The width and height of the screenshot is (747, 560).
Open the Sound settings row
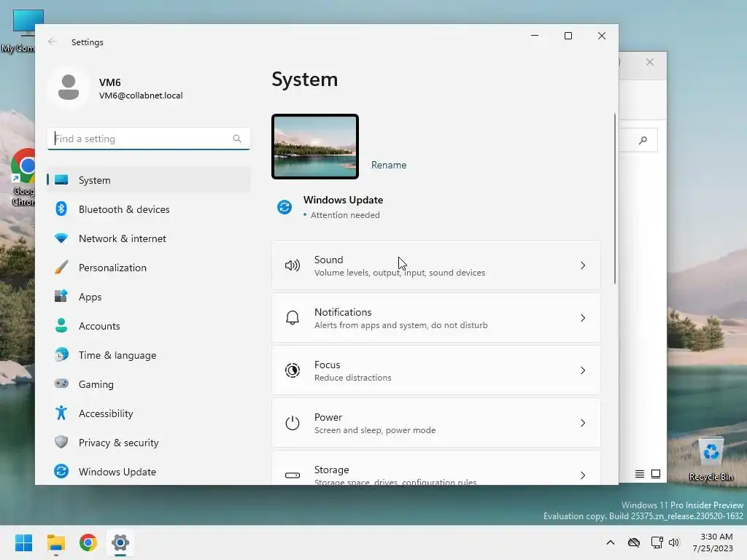click(x=436, y=265)
